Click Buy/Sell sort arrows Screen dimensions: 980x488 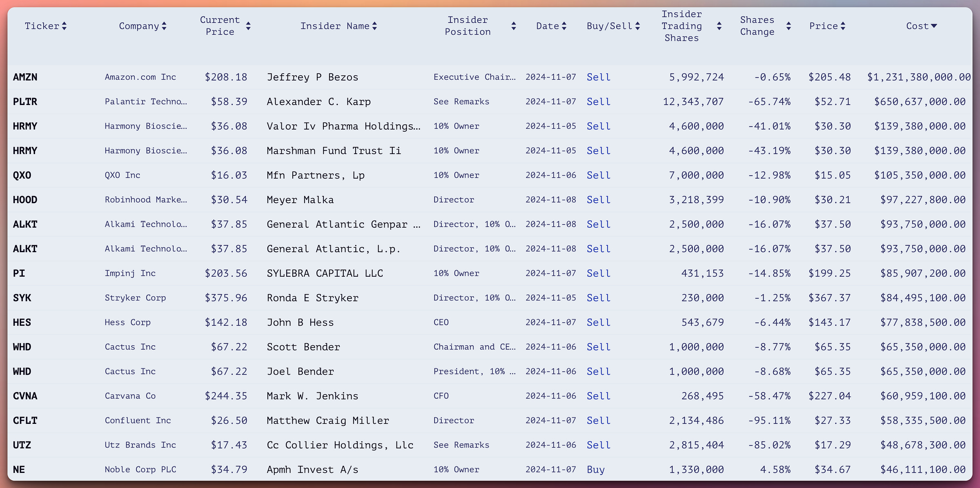[x=638, y=26]
